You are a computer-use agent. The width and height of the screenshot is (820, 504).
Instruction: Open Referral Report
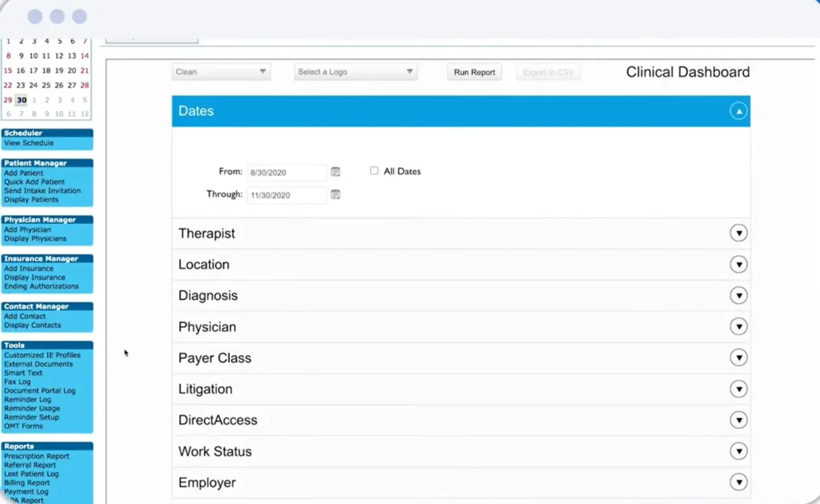pyautogui.click(x=30, y=465)
